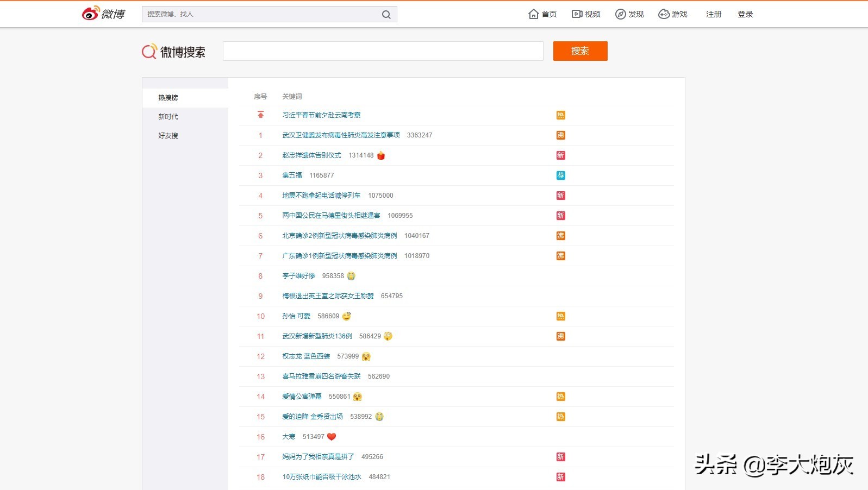Click the 沸 badge on the 武汉卫健委 row
868x490 pixels.
click(x=561, y=135)
